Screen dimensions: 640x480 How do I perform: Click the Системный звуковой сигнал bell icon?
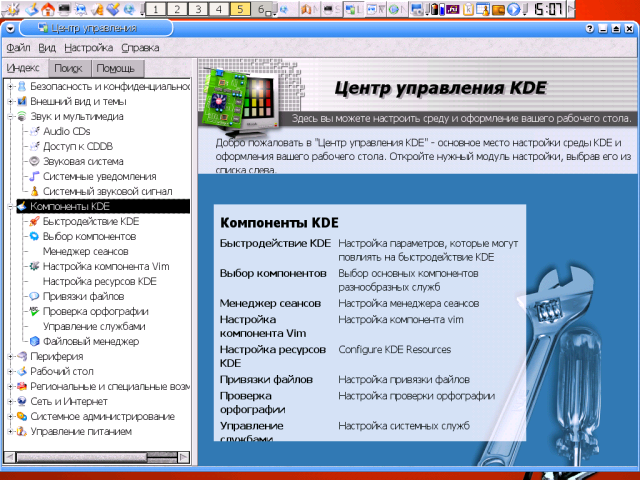click(x=35, y=191)
